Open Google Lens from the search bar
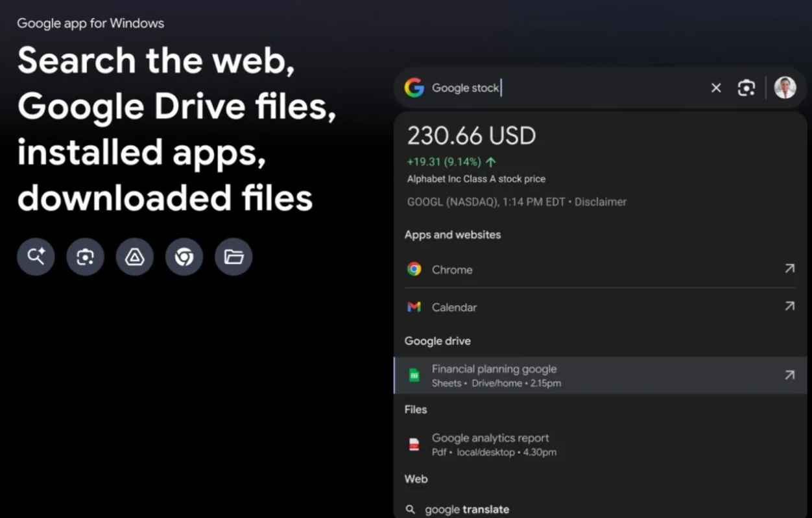 746,88
